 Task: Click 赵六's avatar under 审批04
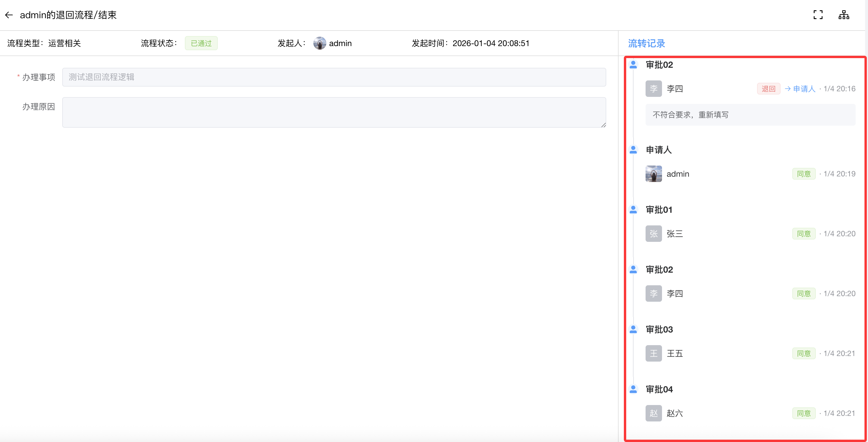pos(653,413)
